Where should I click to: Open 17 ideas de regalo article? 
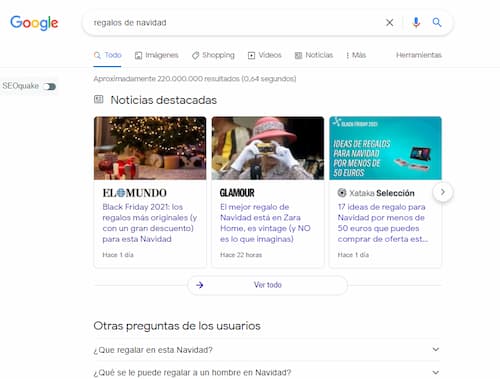[383, 223]
